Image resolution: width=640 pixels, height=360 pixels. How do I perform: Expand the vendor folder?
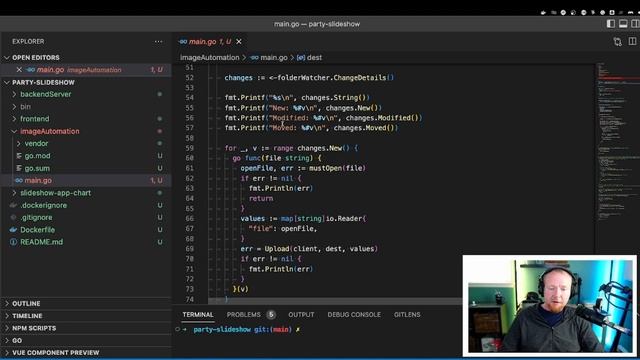click(36, 144)
